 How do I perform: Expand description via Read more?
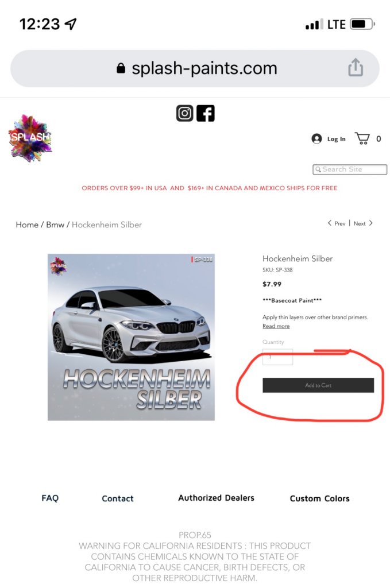[x=276, y=326]
